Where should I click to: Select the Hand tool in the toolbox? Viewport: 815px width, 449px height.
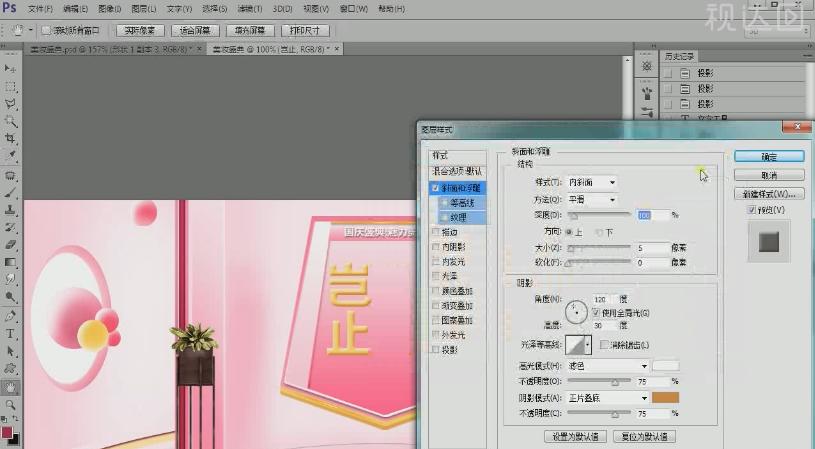coord(9,387)
